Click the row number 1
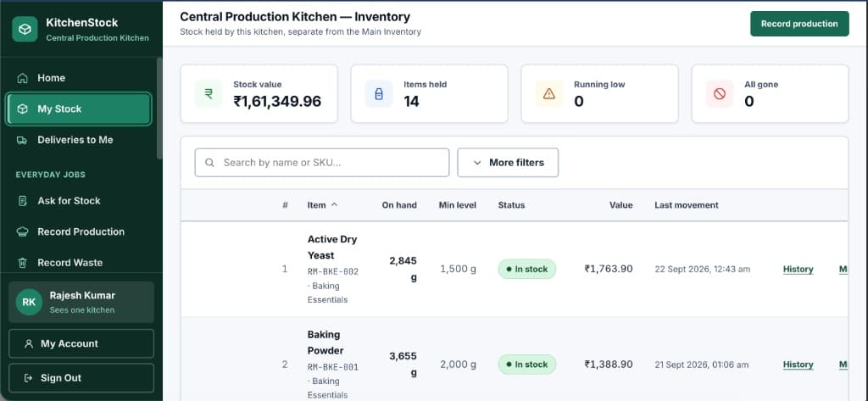 click(285, 270)
